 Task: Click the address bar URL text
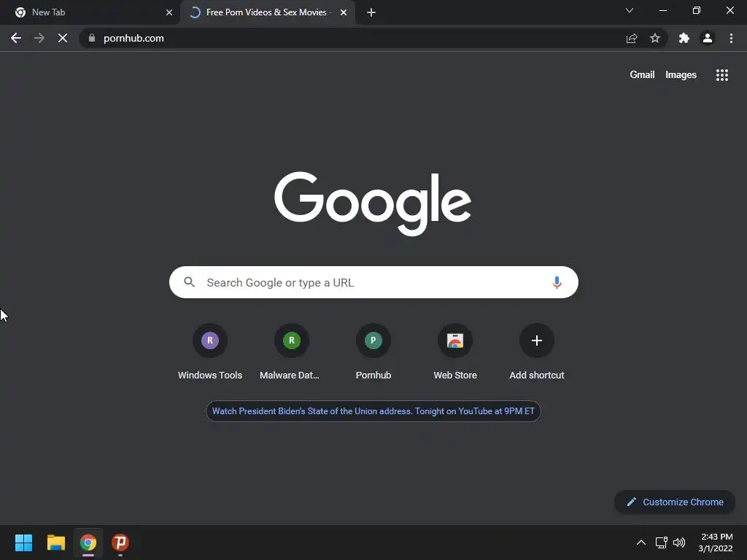tap(133, 38)
